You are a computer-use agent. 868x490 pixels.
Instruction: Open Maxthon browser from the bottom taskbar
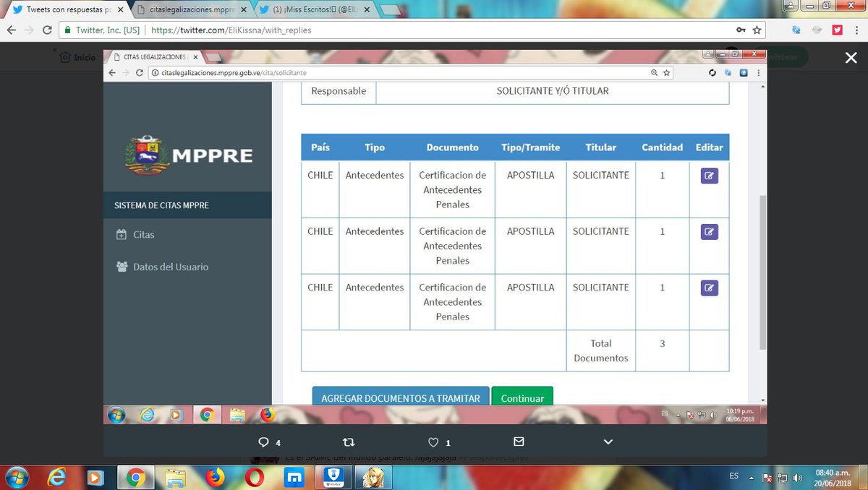(294, 478)
